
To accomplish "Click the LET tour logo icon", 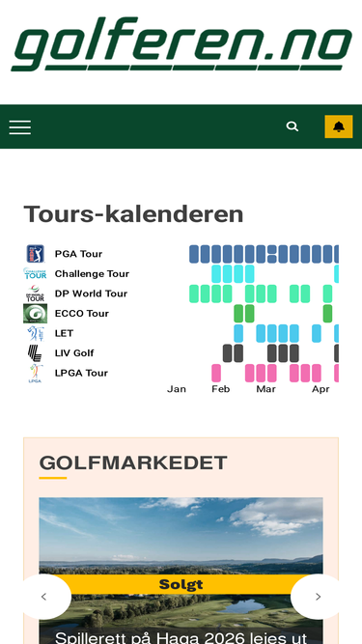I will click(x=36, y=333).
